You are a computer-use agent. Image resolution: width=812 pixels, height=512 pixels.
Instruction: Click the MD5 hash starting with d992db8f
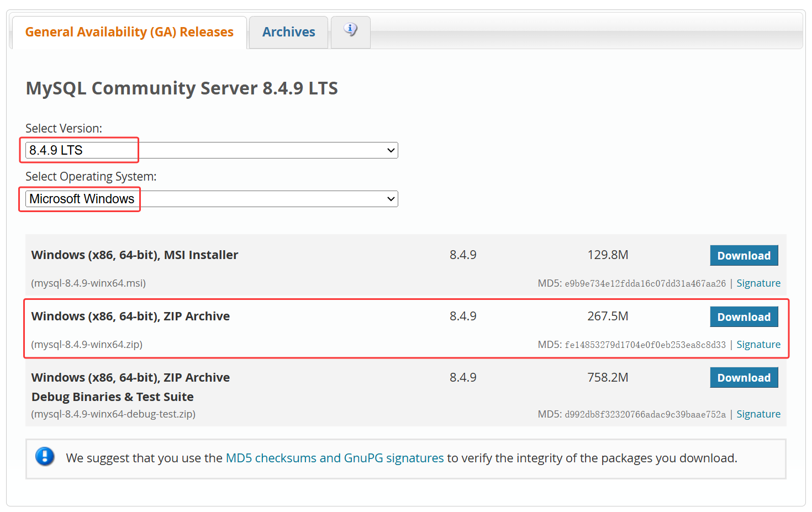(x=645, y=415)
